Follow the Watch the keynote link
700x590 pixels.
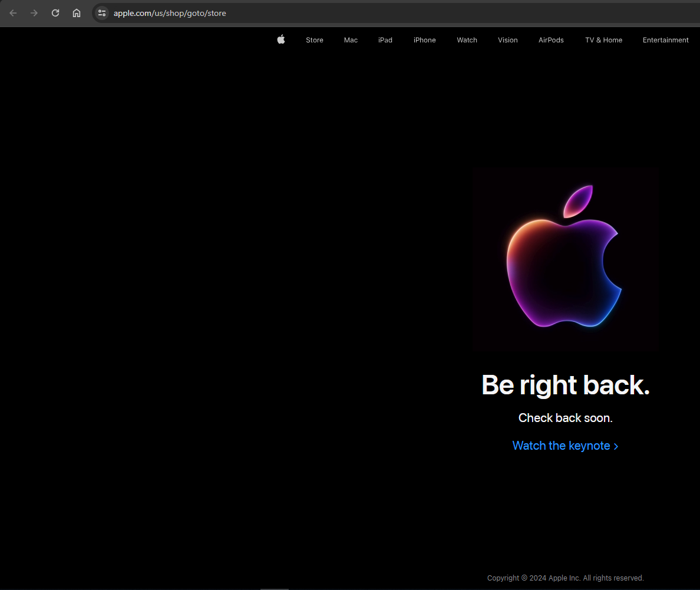(565, 446)
